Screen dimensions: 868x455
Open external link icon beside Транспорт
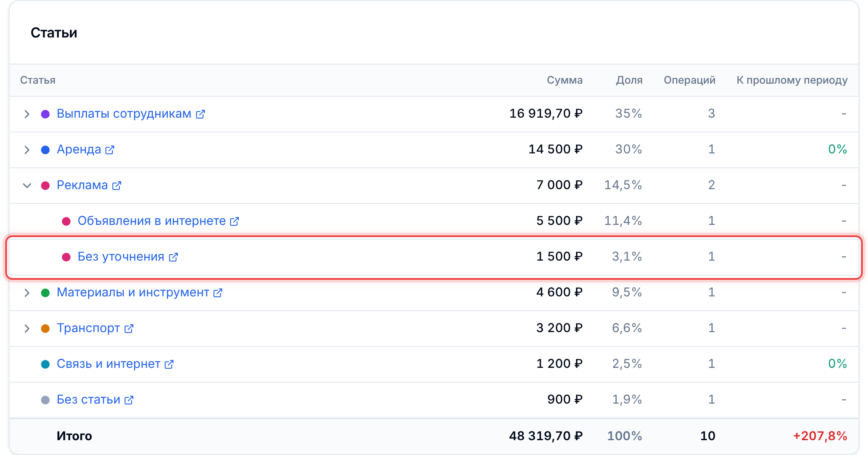pyautogui.click(x=129, y=329)
